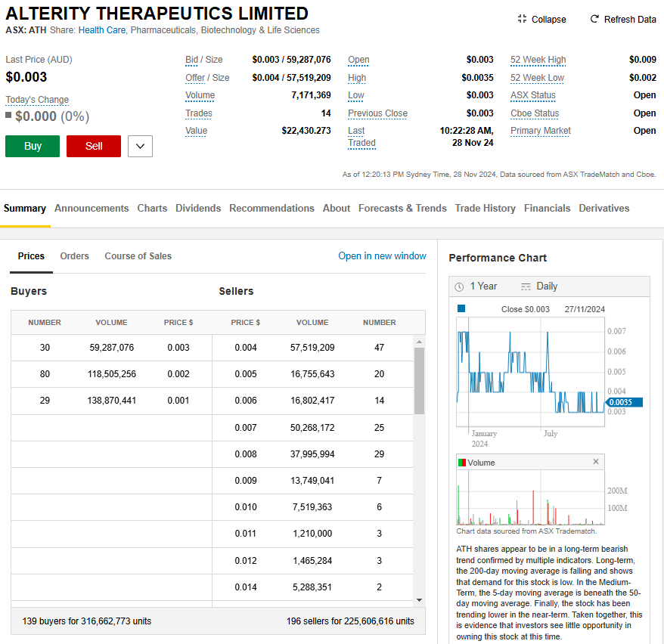This screenshot has width=664, height=644.
Task: Click the red Sell button
Action: click(94, 146)
